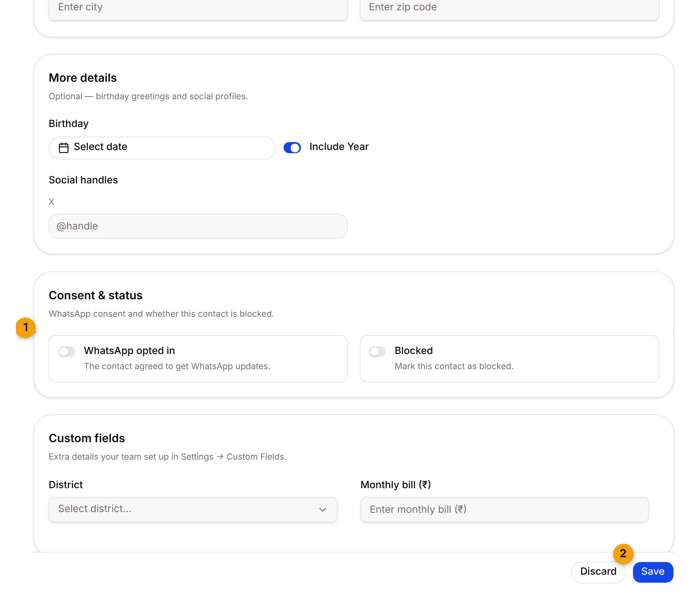Turn on the Blocked toggle
Viewport: 691px width, 616px height.
coord(377,352)
